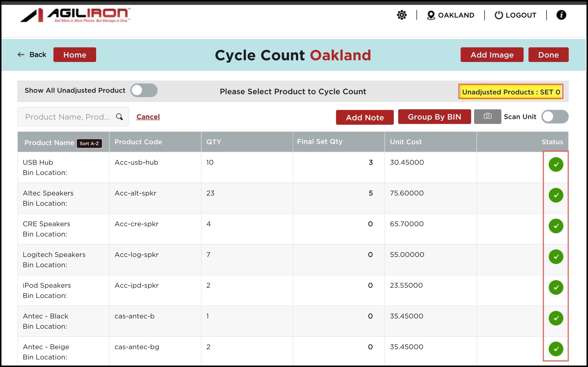Sort products with Sort A-Z button
588x367 pixels.
coord(89,143)
